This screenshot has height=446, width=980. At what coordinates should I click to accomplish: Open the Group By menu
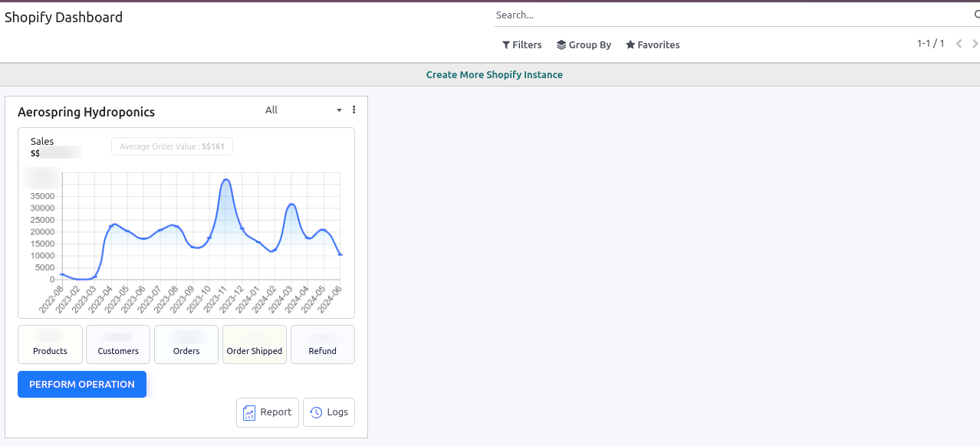tap(584, 45)
